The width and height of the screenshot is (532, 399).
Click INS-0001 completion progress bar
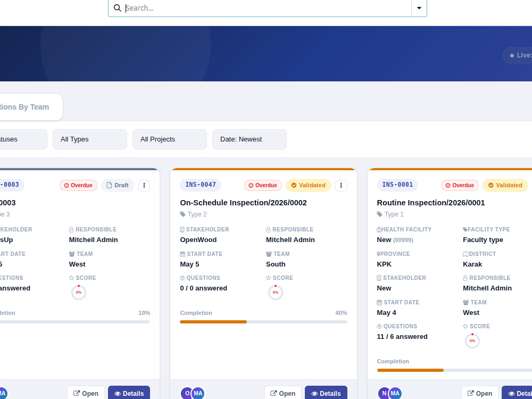point(454,370)
